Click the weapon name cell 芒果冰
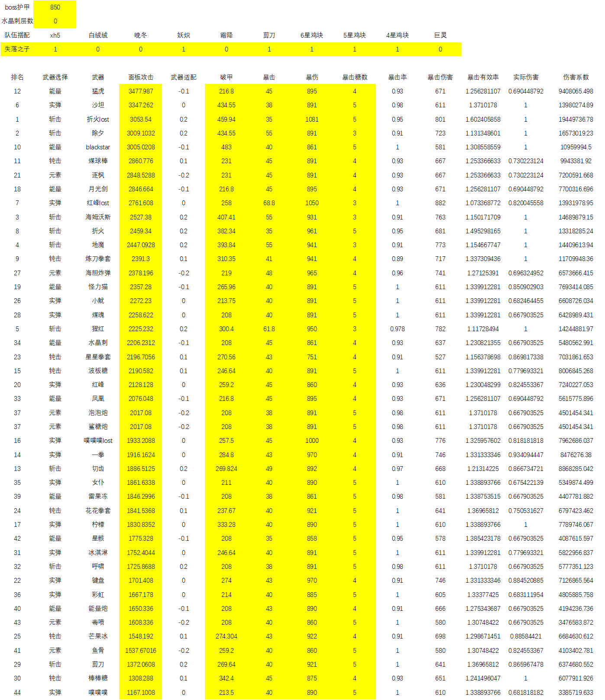This screenshot has height=700, width=605. click(x=98, y=636)
